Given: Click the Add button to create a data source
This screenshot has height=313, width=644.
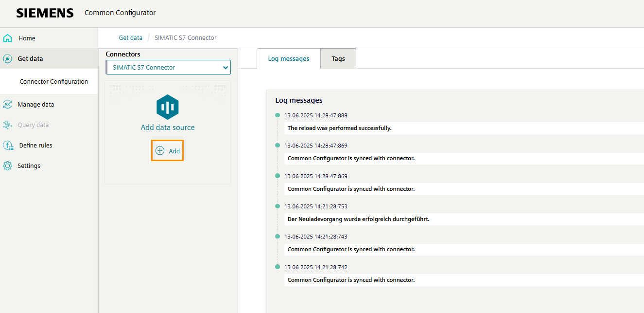Looking at the screenshot, I should (x=167, y=150).
